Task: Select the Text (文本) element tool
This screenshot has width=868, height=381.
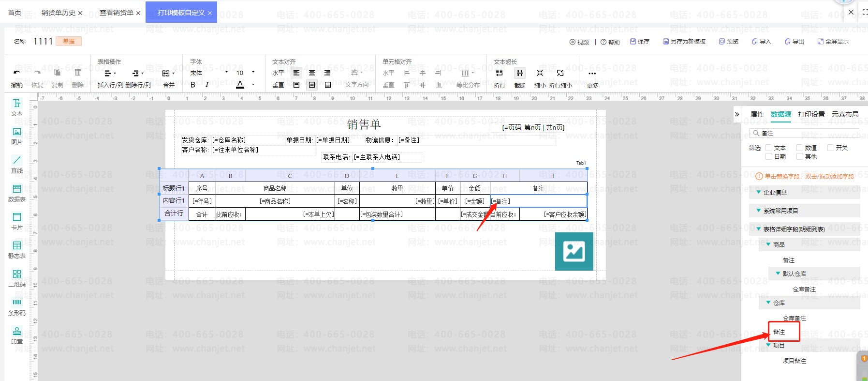Action: 17,107
